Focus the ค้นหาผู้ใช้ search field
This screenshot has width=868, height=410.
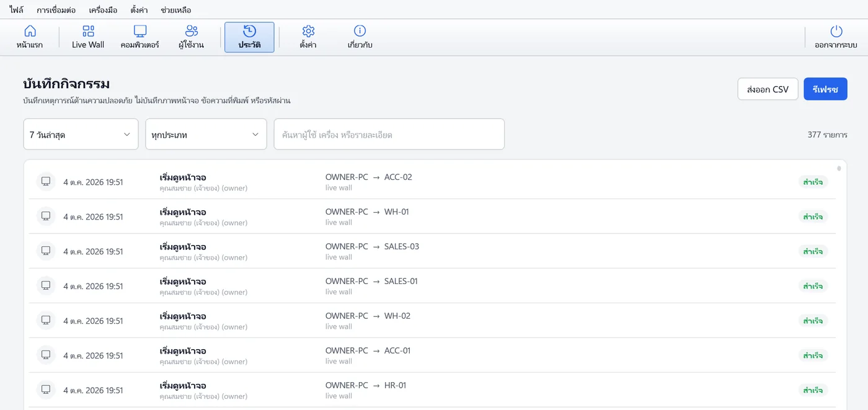(x=389, y=134)
